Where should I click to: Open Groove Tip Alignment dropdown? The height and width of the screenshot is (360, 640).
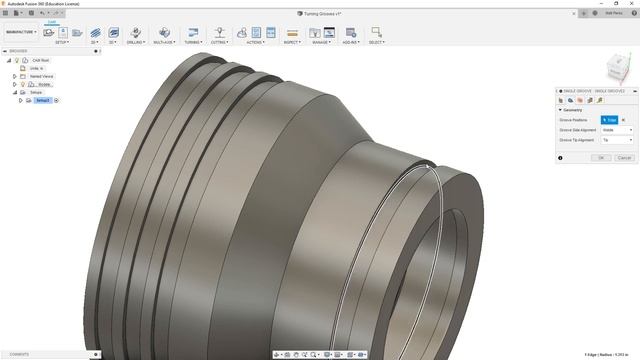(617, 140)
